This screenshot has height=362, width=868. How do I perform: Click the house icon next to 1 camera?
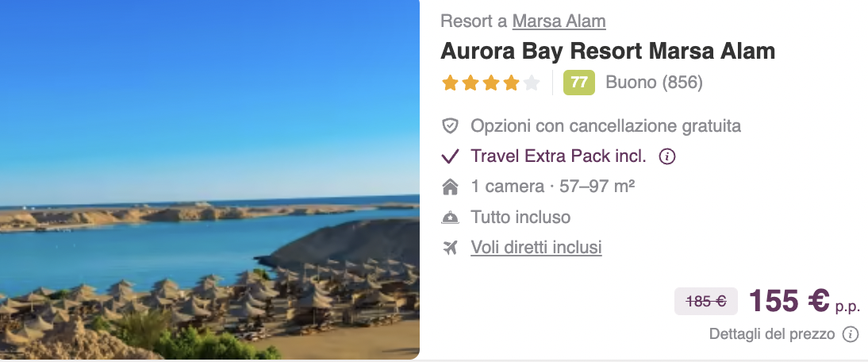[450, 187]
